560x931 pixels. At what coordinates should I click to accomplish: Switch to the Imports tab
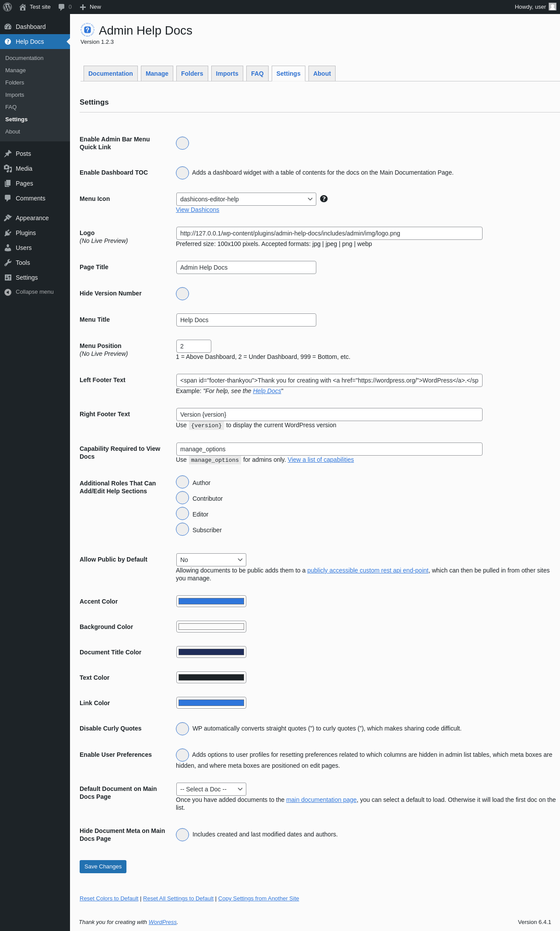pos(227,74)
